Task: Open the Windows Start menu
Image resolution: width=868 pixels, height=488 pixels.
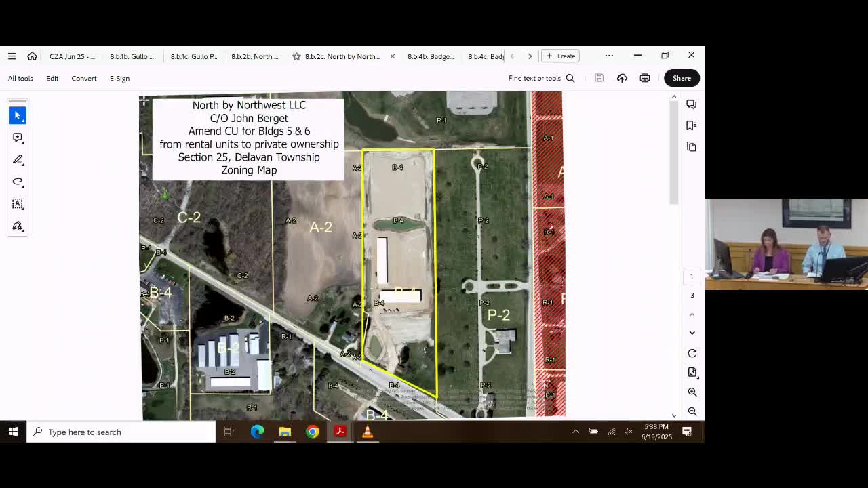Action: point(13,432)
